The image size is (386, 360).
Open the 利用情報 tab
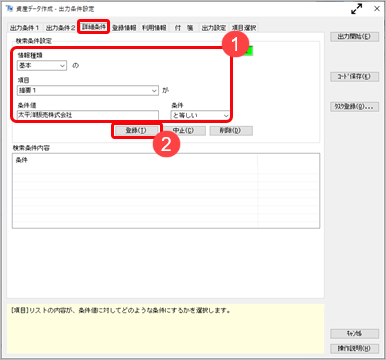pyautogui.click(x=154, y=28)
